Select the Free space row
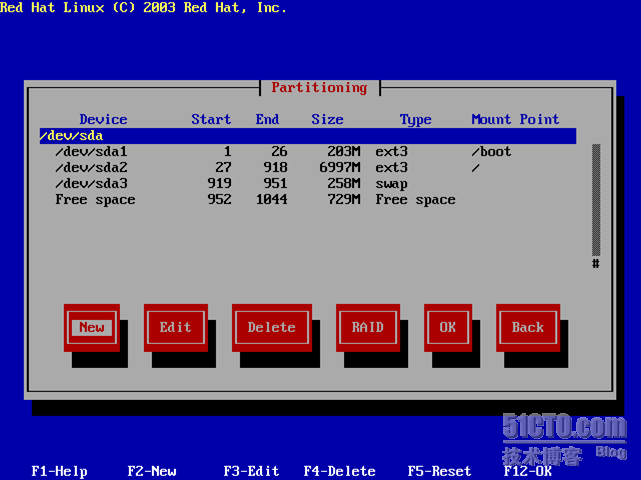The width and height of the screenshot is (641, 480). click(308, 200)
